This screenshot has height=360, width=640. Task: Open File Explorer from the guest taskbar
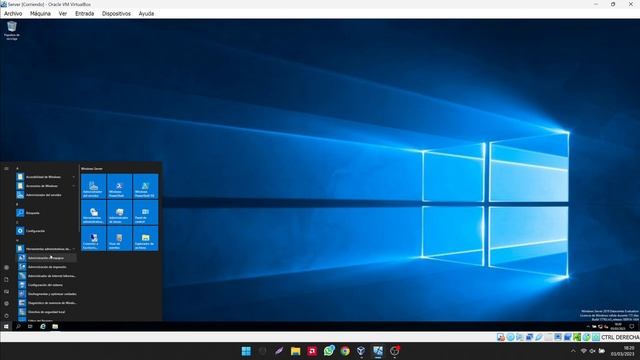[55, 327]
